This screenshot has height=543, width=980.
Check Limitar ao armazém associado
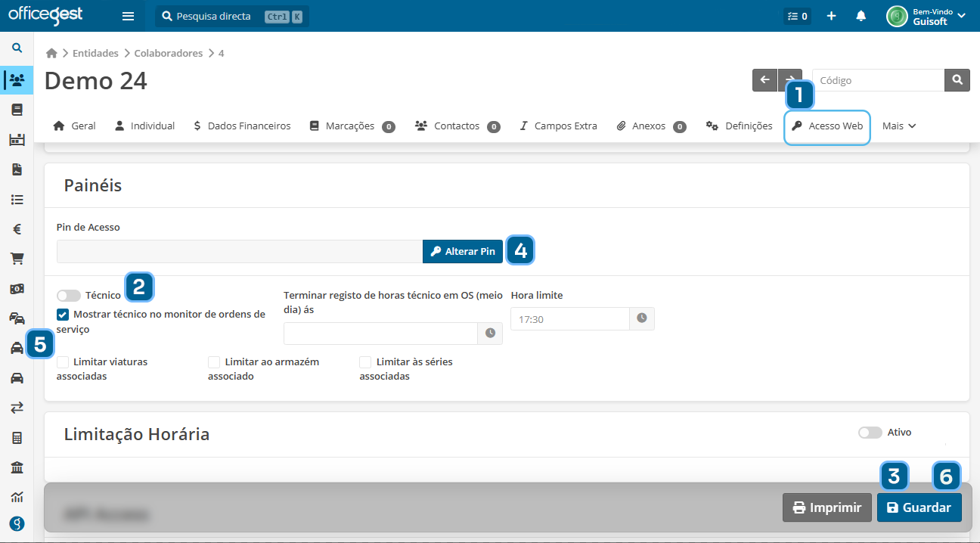[x=214, y=362]
